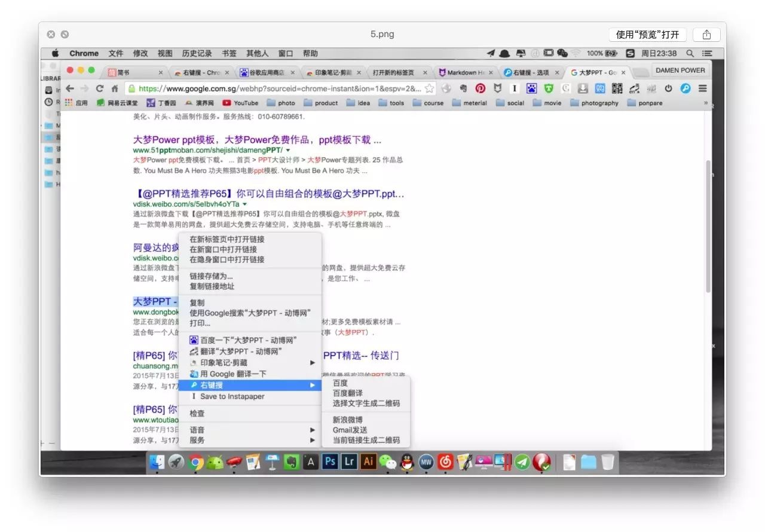
Task: Open WeChat in the Dock
Action: pos(388,461)
